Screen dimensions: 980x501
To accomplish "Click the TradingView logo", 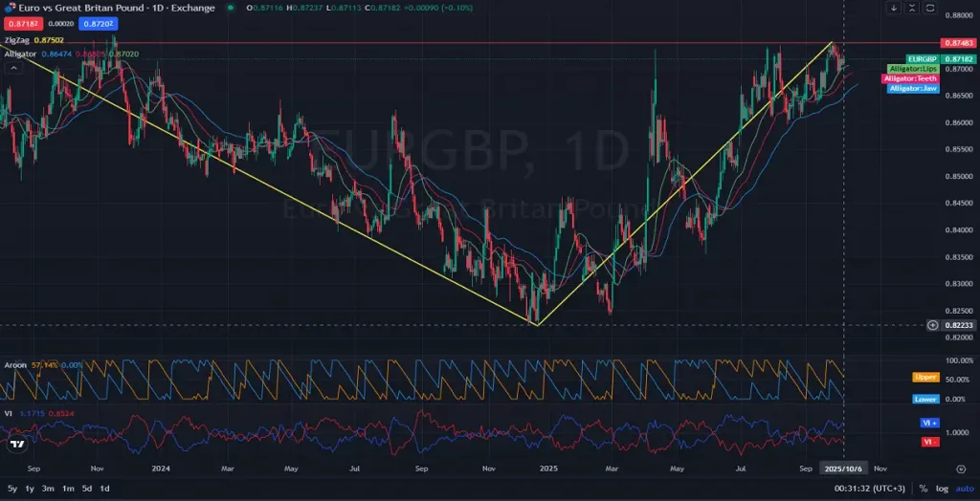I will point(16,443).
